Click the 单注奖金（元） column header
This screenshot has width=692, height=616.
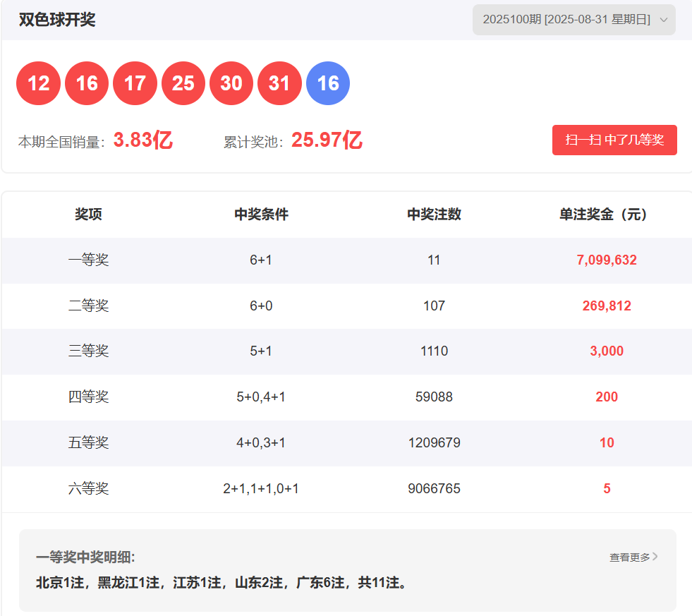click(607, 215)
